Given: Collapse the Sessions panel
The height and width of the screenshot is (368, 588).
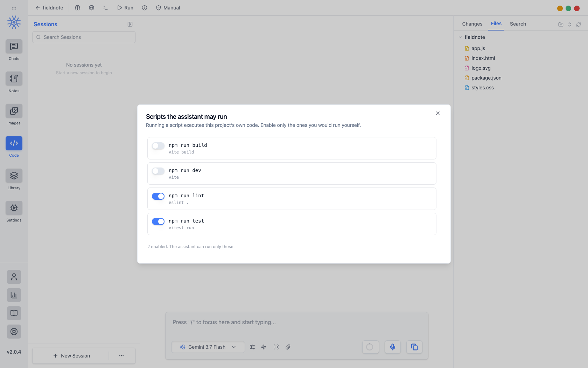Looking at the screenshot, I should pyautogui.click(x=130, y=24).
